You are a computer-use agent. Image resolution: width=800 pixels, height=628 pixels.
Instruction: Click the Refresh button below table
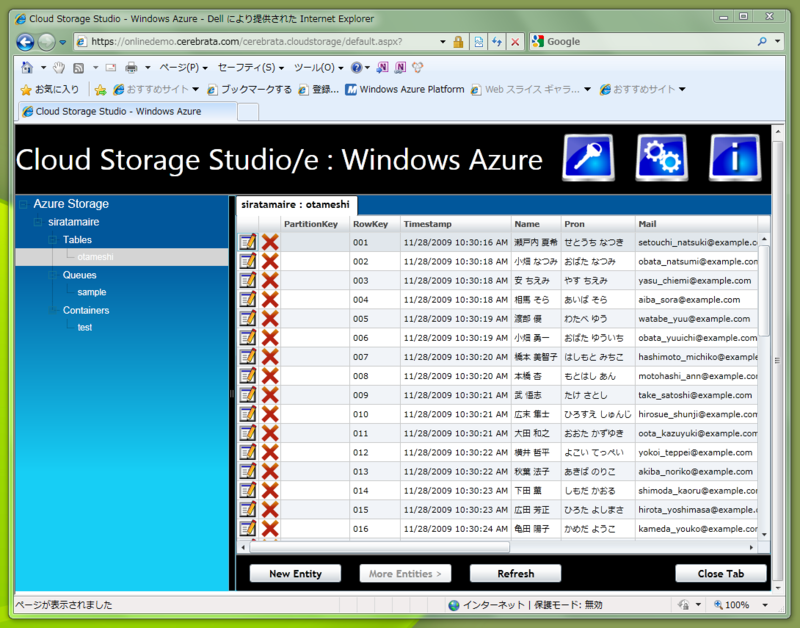515,573
